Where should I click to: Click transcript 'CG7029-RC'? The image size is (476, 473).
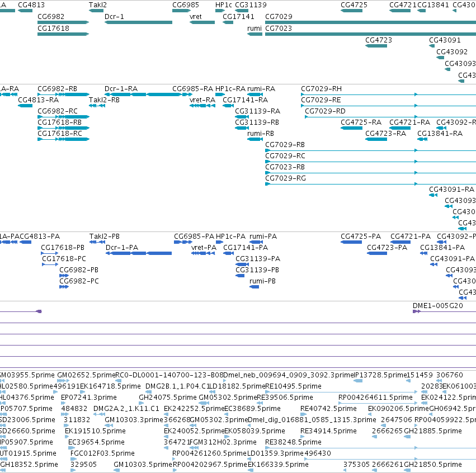(x=285, y=156)
